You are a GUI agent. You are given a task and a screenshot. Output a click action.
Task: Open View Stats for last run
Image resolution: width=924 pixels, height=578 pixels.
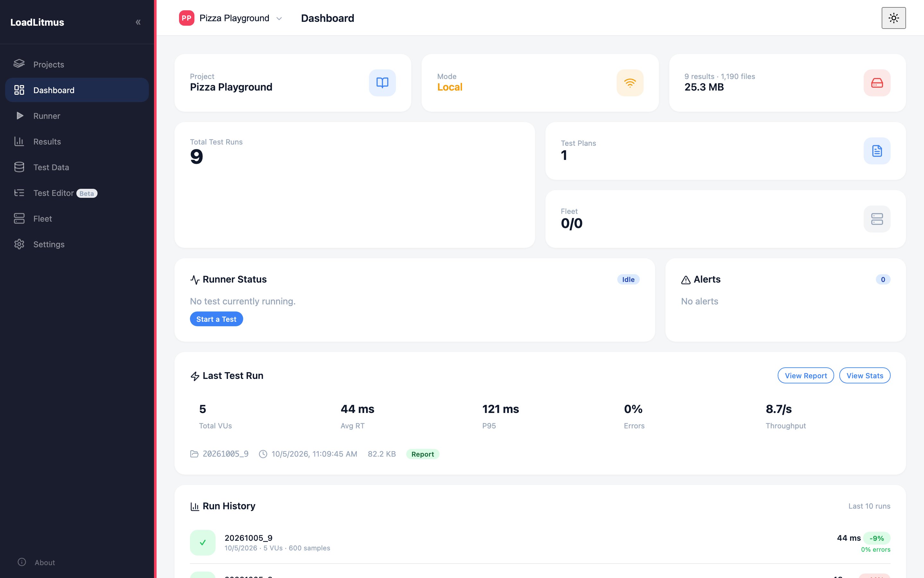click(x=864, y=375)
